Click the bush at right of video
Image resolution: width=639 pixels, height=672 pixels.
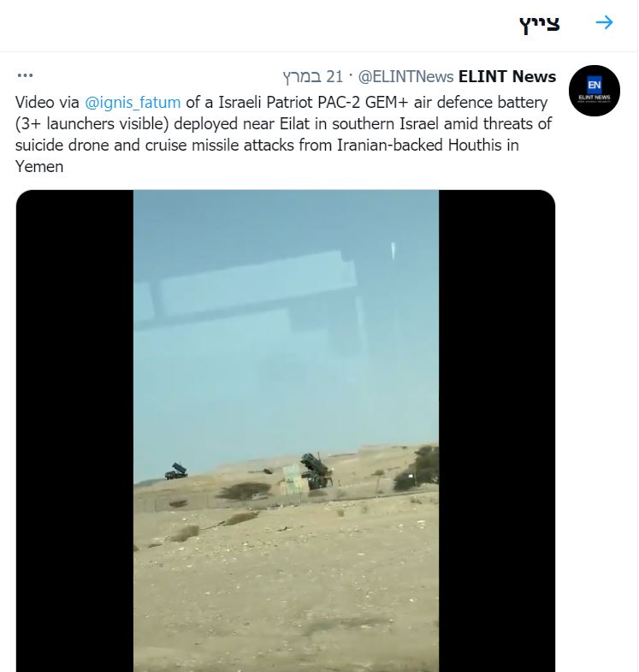(417, 468)
